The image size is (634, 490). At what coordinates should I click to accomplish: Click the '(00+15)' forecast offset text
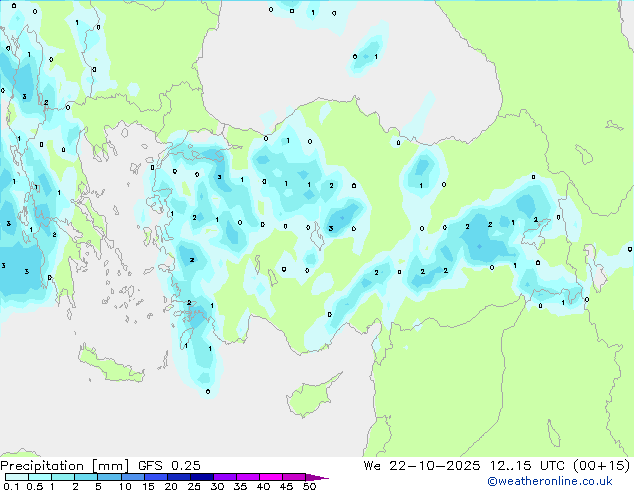pyautogui.click(x=601, y=466)
